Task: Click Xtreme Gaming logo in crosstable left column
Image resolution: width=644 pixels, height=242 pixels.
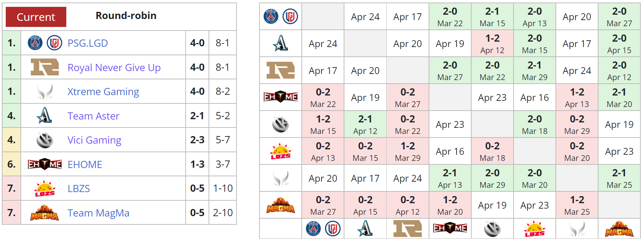Action: 281,178
